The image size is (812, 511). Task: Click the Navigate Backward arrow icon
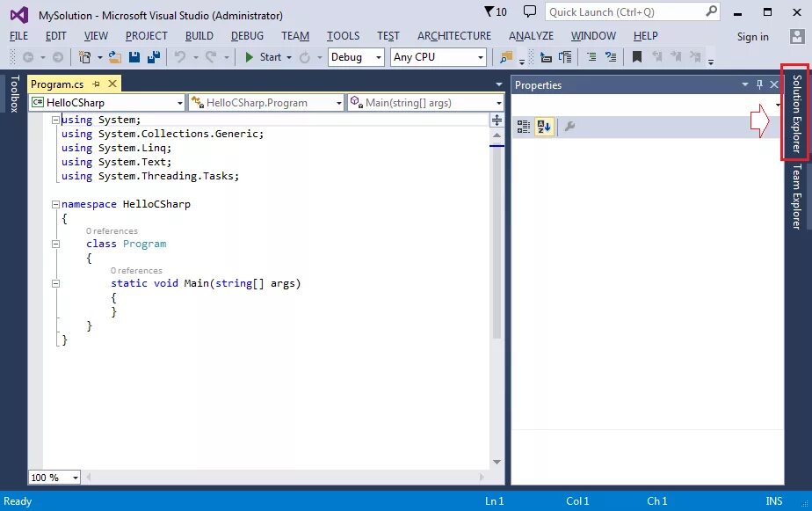pyautogui.click(x=28, y=57)
